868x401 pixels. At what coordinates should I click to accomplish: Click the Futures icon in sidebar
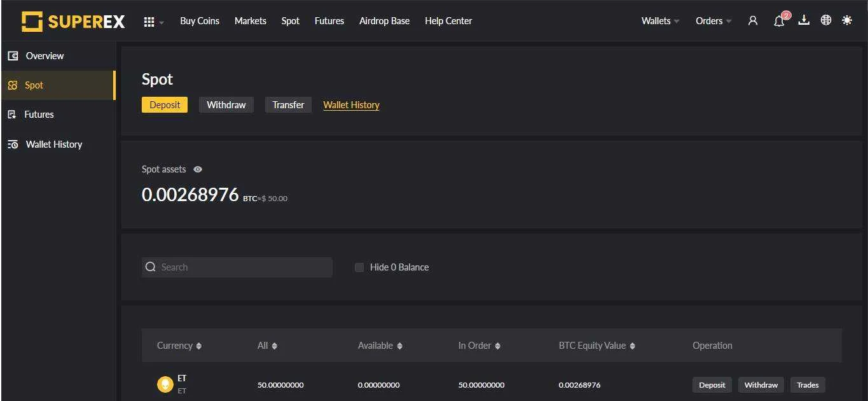tap(11, 115)
